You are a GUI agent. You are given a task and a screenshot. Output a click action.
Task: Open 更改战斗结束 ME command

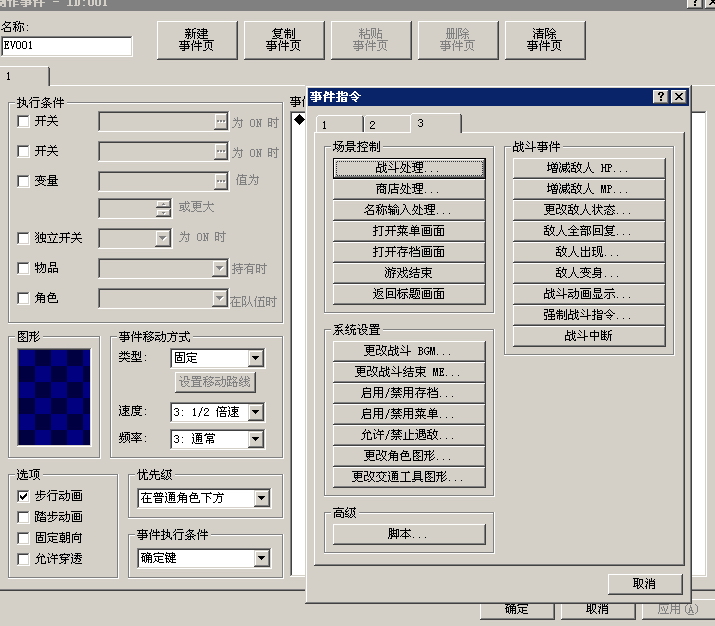pos(409,372)
